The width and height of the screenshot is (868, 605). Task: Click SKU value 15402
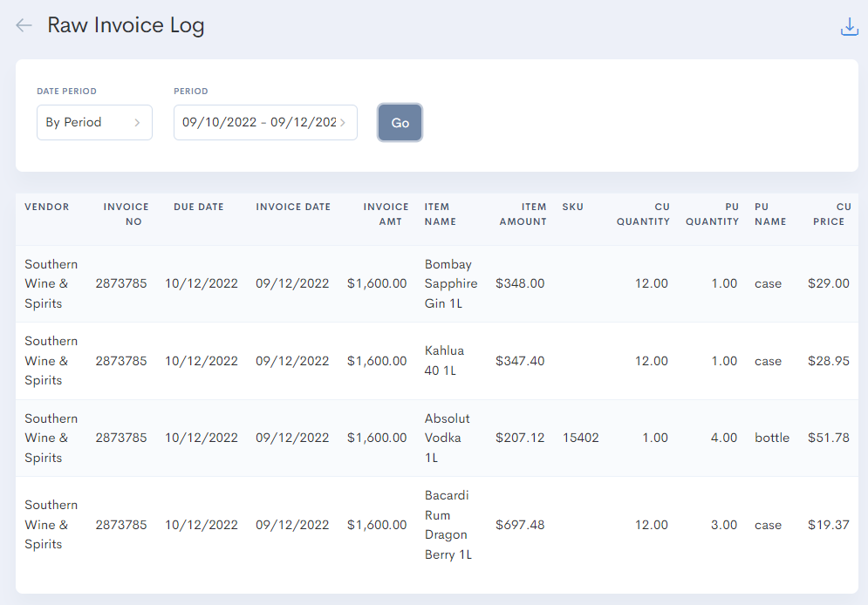tap(581, 438)
